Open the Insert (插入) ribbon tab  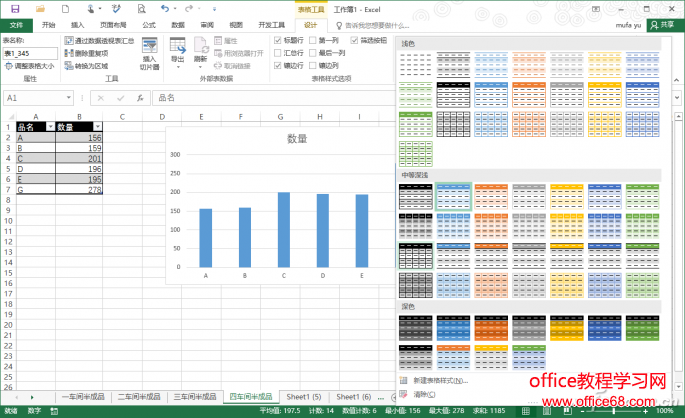click(77, 25)
